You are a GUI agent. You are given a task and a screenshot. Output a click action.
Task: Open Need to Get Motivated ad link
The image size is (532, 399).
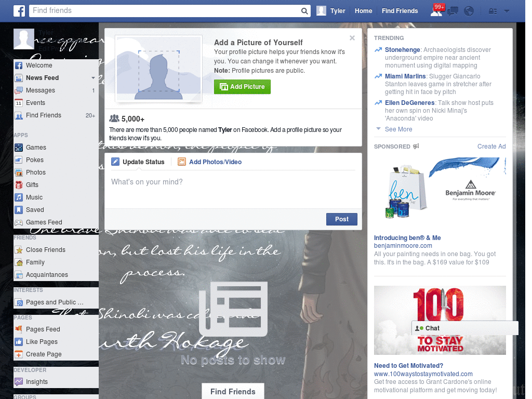coord(408,366)
